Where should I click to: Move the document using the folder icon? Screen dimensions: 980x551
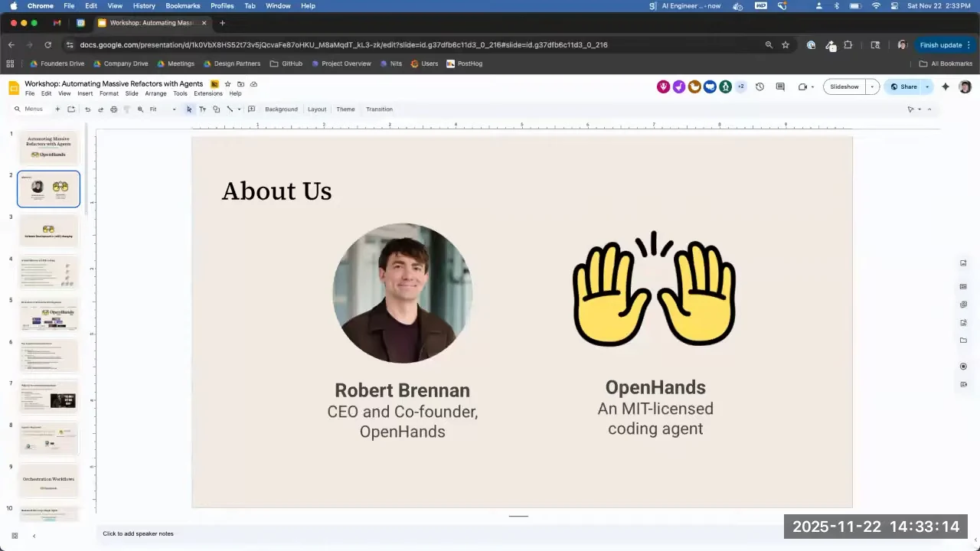click(240, 84)
